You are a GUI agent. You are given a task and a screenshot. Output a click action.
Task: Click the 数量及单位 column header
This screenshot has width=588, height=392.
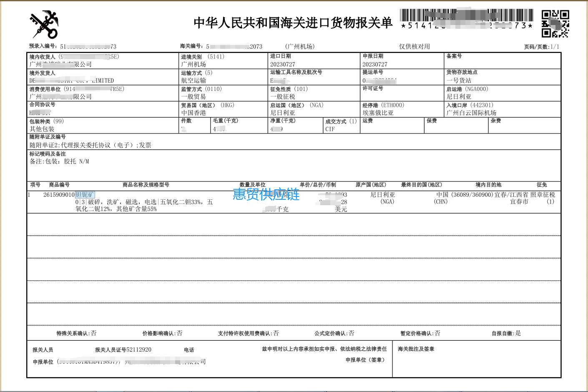point(253,185)
